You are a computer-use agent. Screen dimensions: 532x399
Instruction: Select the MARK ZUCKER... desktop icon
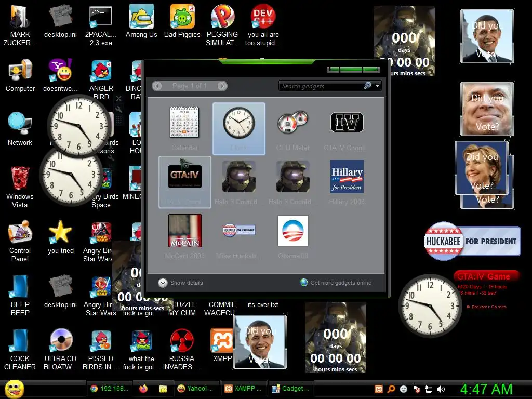tap(20, 25)
